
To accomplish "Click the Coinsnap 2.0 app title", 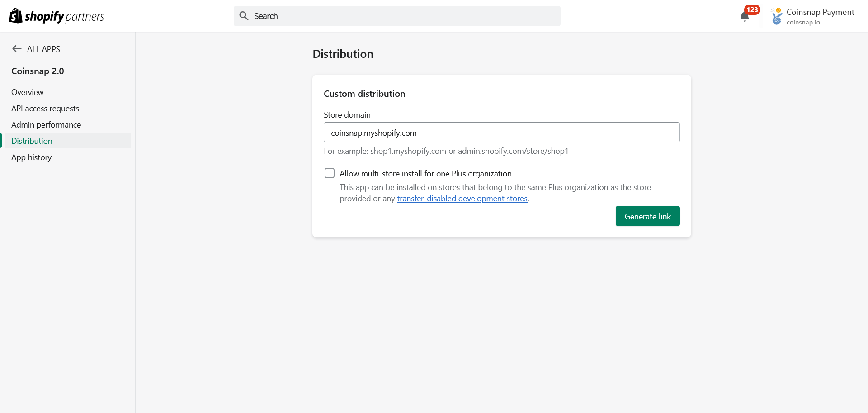I will [x=38, y=71].
